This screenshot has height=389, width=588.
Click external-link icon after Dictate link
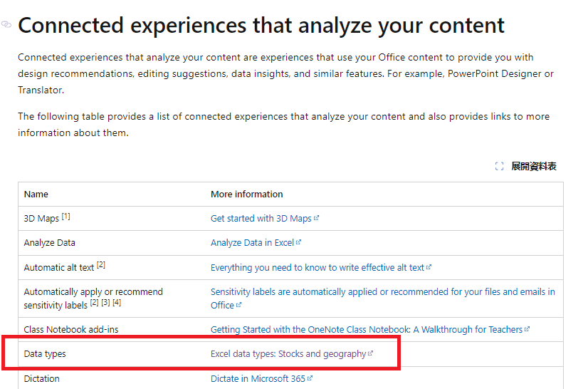310,379
